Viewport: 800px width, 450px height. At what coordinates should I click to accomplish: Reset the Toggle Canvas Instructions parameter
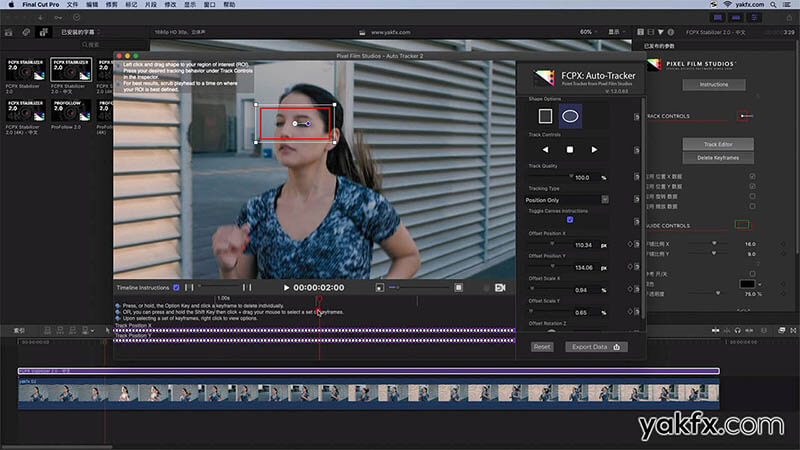[637, 221]
